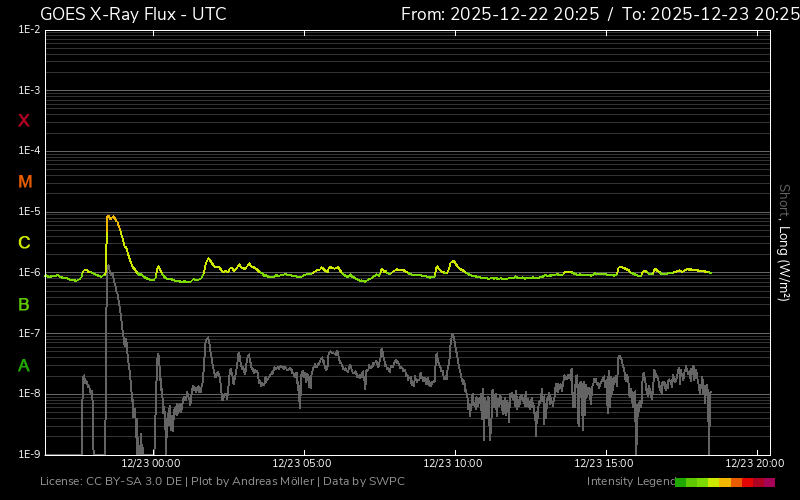Click the orange M flare class label

(25, 182)
